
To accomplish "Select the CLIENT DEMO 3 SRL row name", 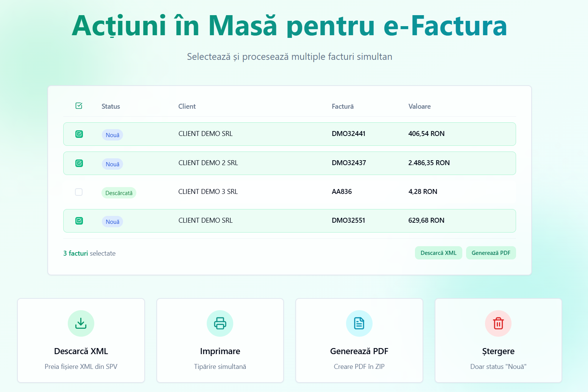I will 208,192.
